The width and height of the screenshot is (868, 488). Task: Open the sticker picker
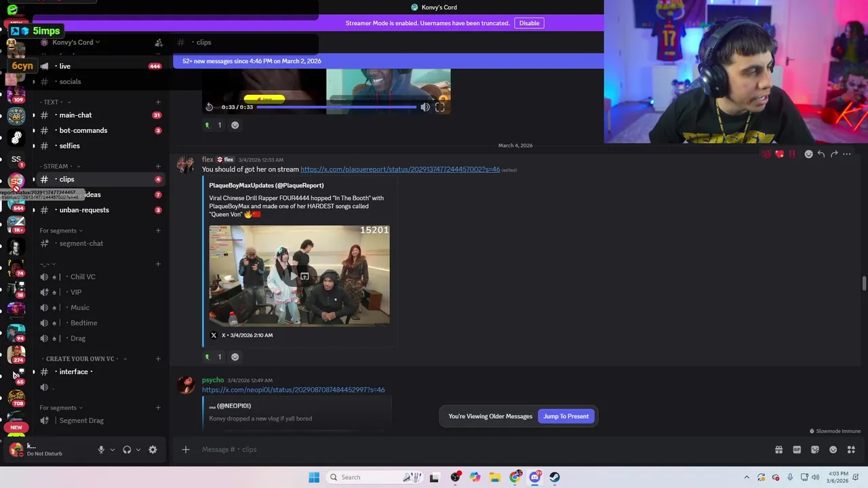tap(815, 449)
